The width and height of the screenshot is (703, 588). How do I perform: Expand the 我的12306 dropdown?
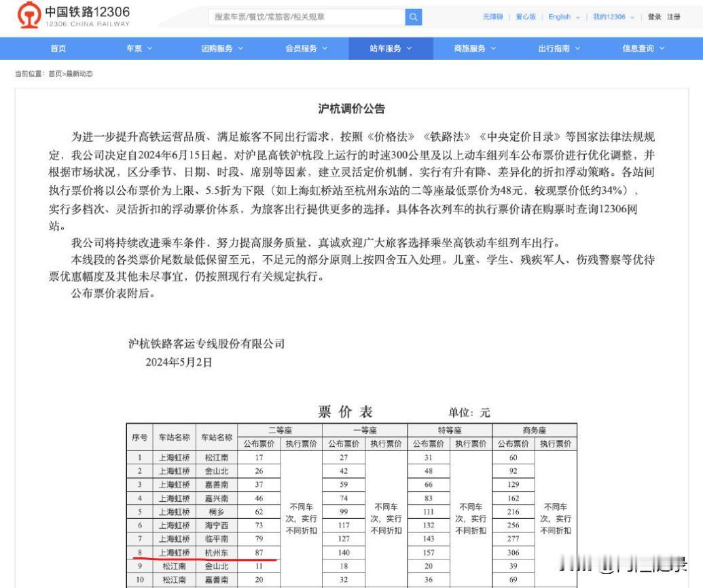click(x=613, y=17)
